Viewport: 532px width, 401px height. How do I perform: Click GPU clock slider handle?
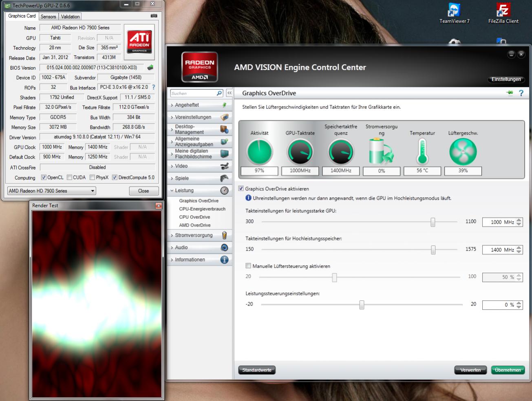coord(433,222)
